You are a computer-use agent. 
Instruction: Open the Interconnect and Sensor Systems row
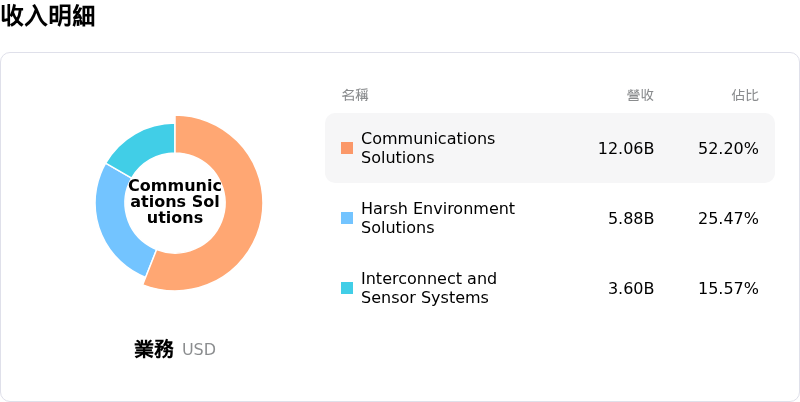coord(550,288)
